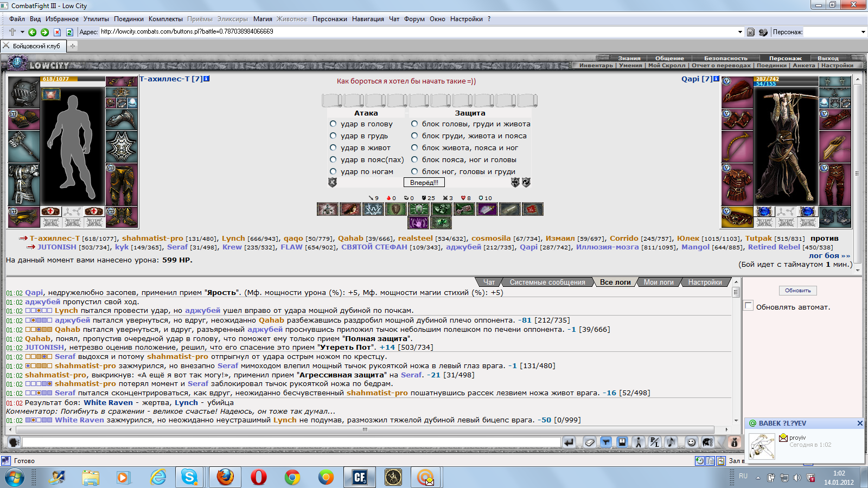The width and height of the screenshot is (868, 488).
Task: Close the BABEK notification popup
Action: (x=860, y=423)
